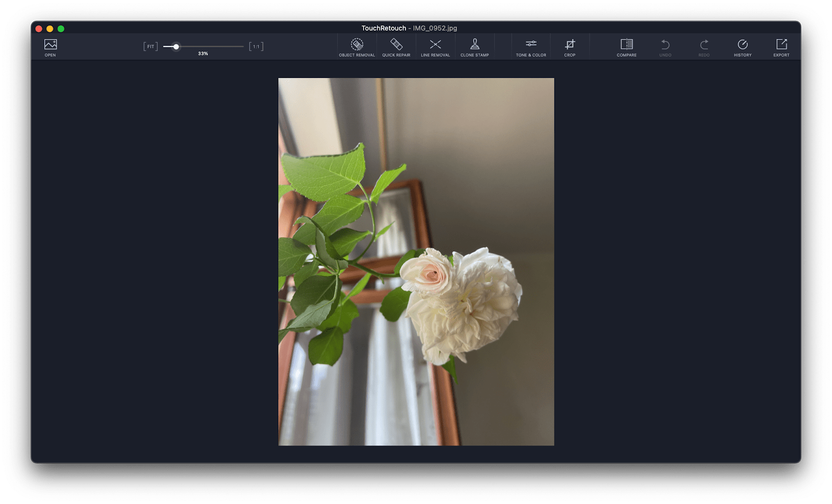
Task: Select the Line Removal tool
Action: 435,47
